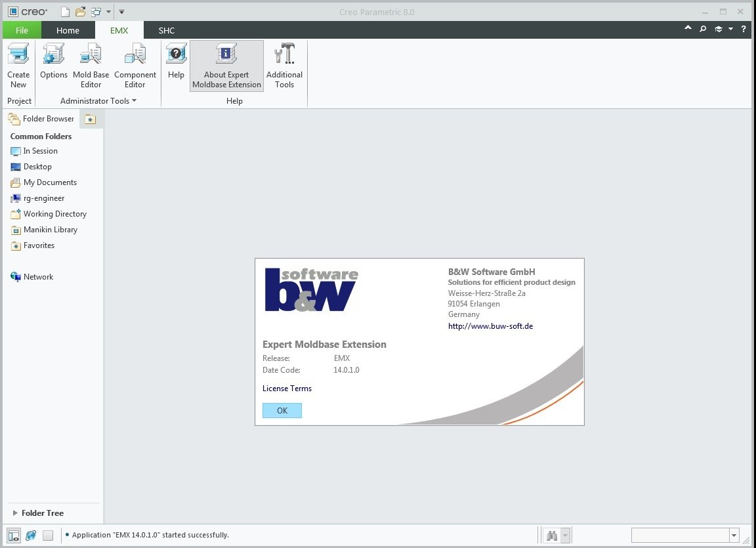Screen dimensions: 756x548
Task: Expand the Administrator Tools group dropdown
Action: [x=98, y=100]
